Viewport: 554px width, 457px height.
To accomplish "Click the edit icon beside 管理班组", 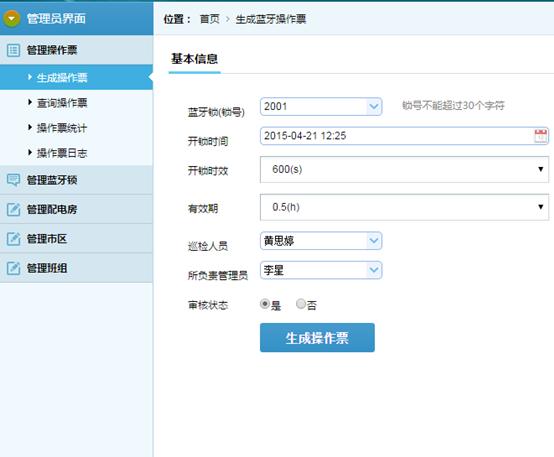I will (13, 268).
